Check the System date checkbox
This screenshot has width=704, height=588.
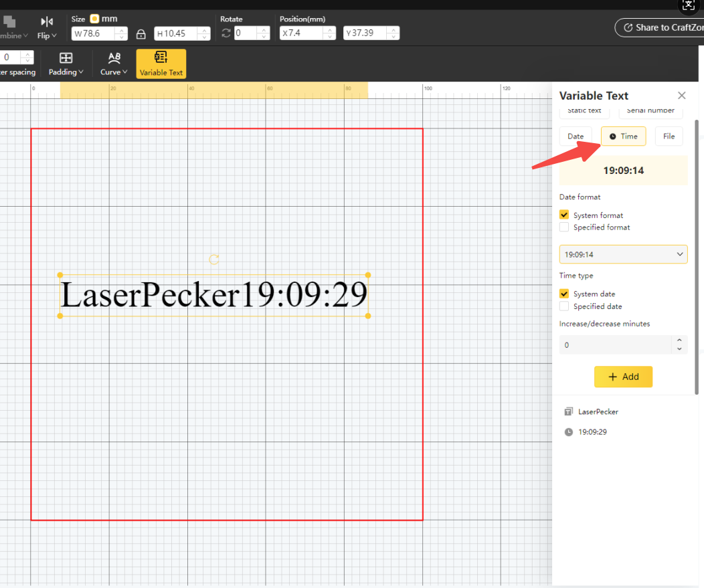[564, 294]
